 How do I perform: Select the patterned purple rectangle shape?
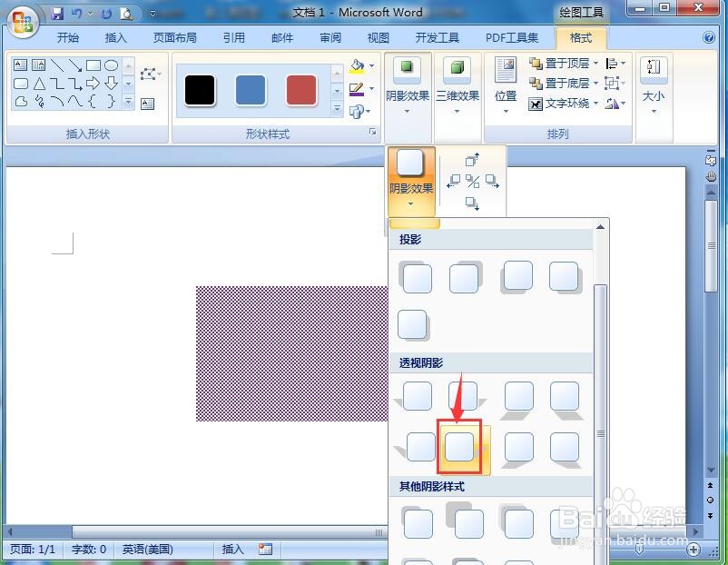(291, 353)
